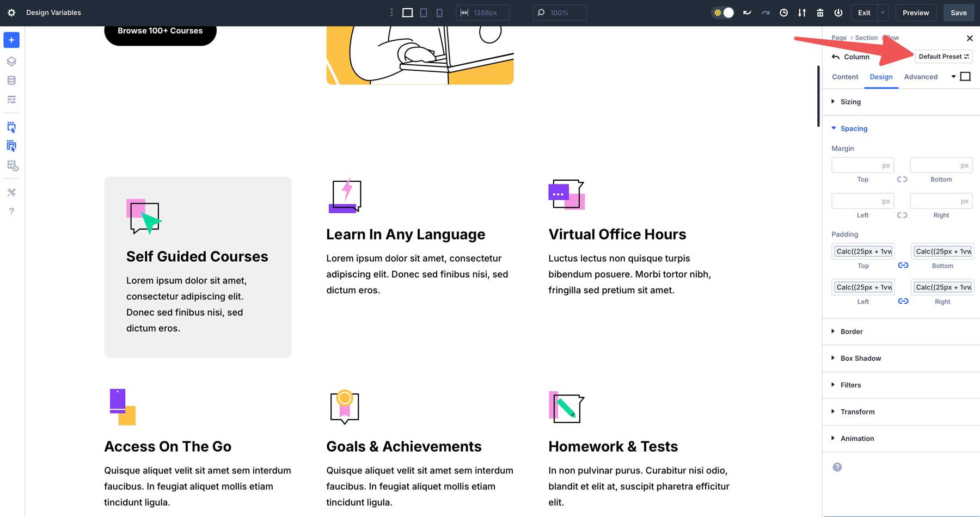Open the Exit dropdown arrow
The image size is (980, 517).
[x=882, y=12]
